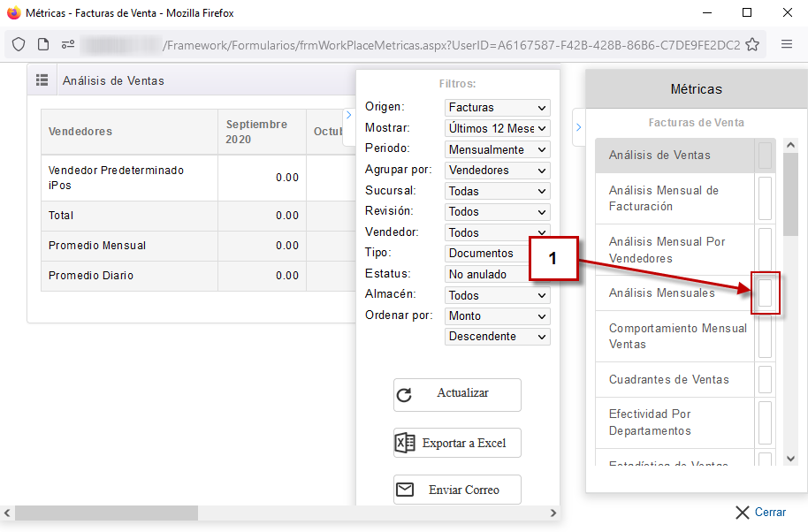This screenshot has height=532, width=808.
Task: Open the Firefox hamburger menu
Action: [x=787, y=45]
